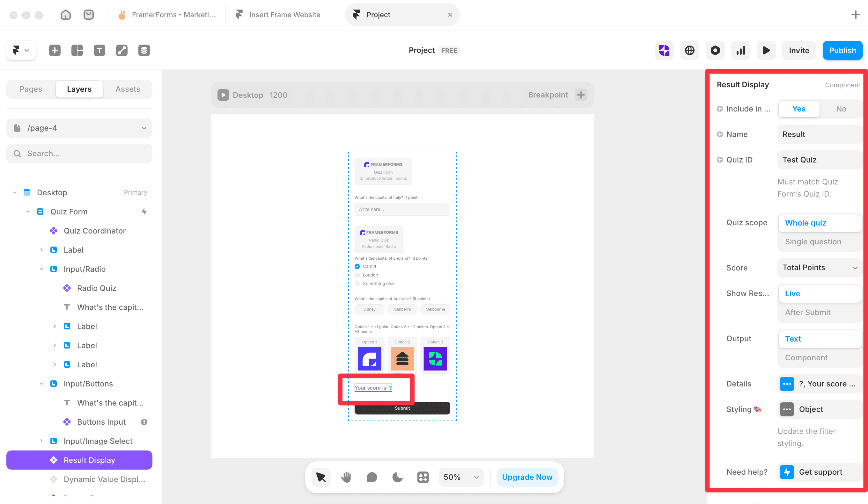Select the cursor pointer tool
The image size is (868, 504).
point(321,477)
